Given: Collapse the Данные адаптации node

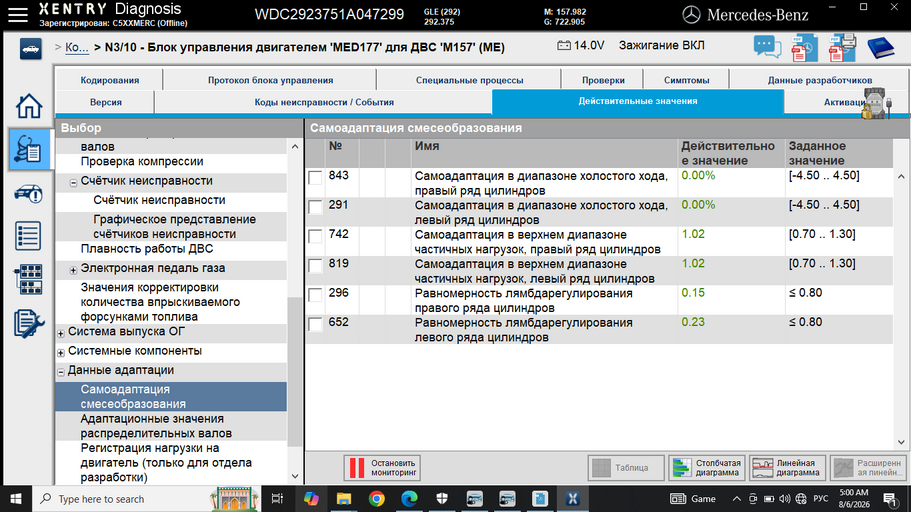Looking at the screenshot, I should point(60,371).
